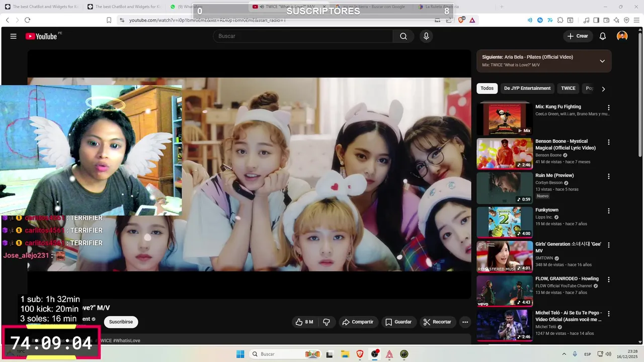Dislike the video with thumbs down
This screenshot has height=362, width=644.
point(327,322)
